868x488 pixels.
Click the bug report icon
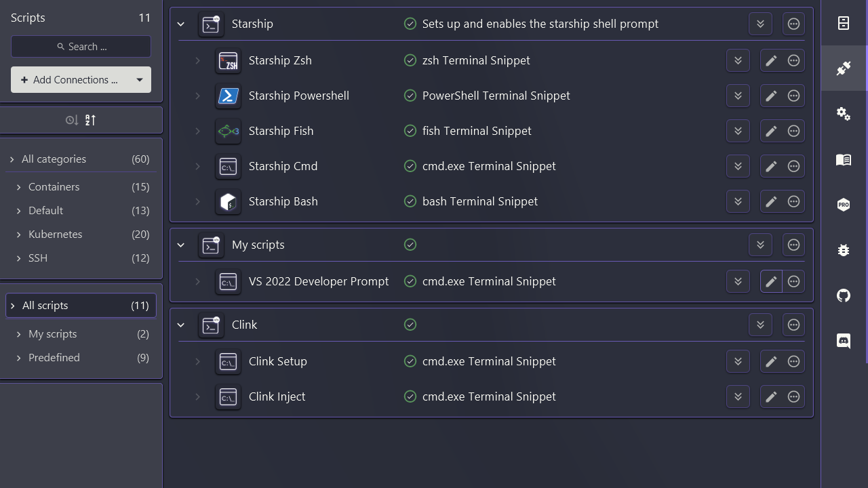[844, 250]
